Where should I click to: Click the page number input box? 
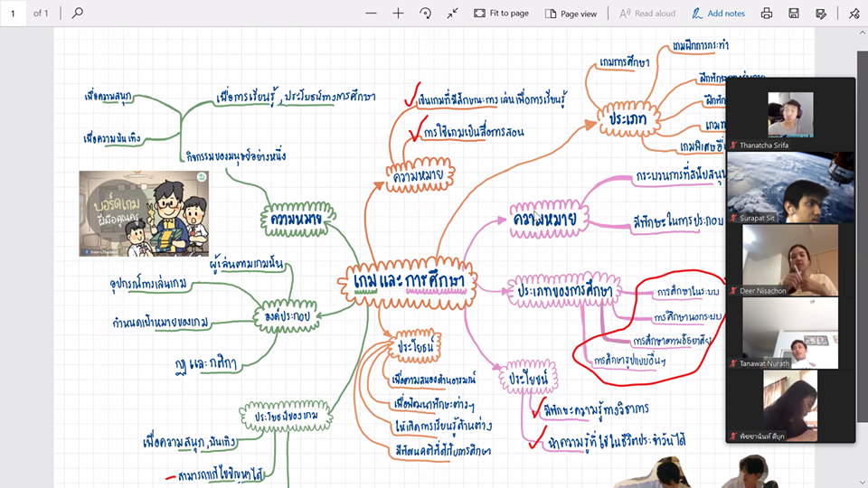click(x=14, y=14)
